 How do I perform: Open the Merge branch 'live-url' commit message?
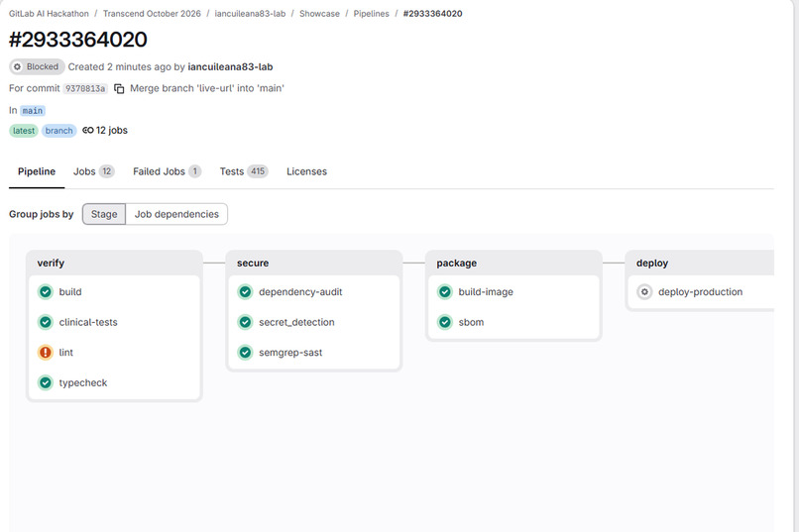click(x=207, y=88)
